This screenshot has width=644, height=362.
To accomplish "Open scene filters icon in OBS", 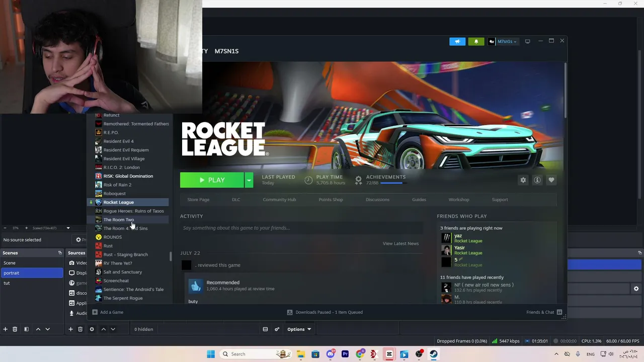I will pos(26,329).
